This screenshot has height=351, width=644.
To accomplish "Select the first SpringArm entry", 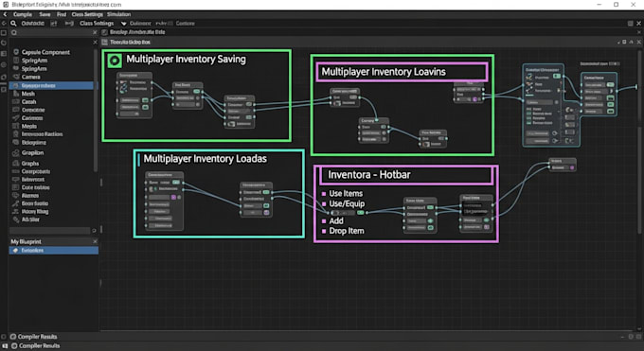I will (x=34, y=61).
